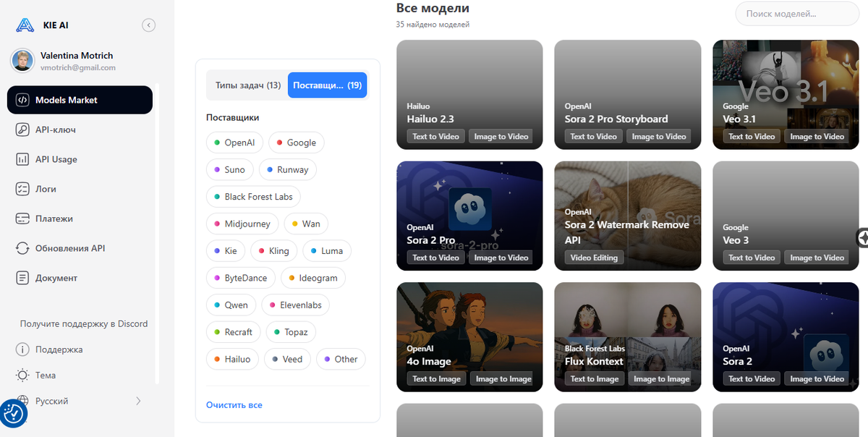Click Image to Video tag on Veo 3.1
The width and height of the screenshot is (868, 437).
(817, 136)
